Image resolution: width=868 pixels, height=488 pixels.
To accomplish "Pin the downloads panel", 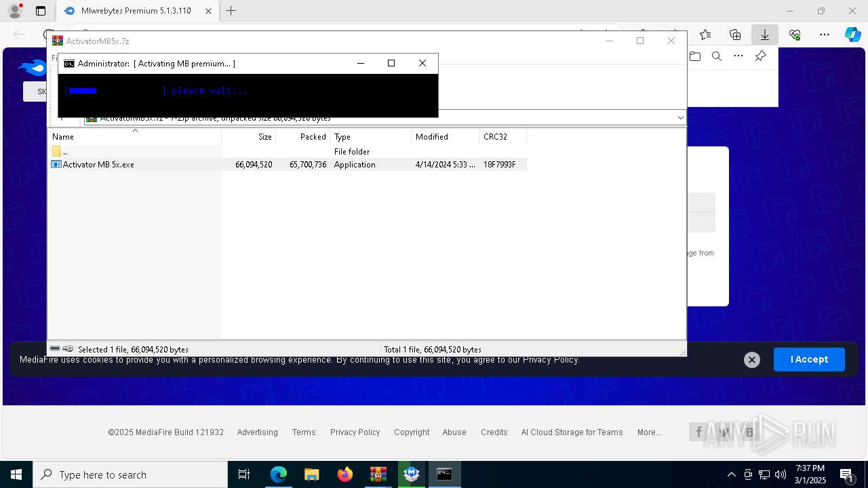I will [760, 56].
